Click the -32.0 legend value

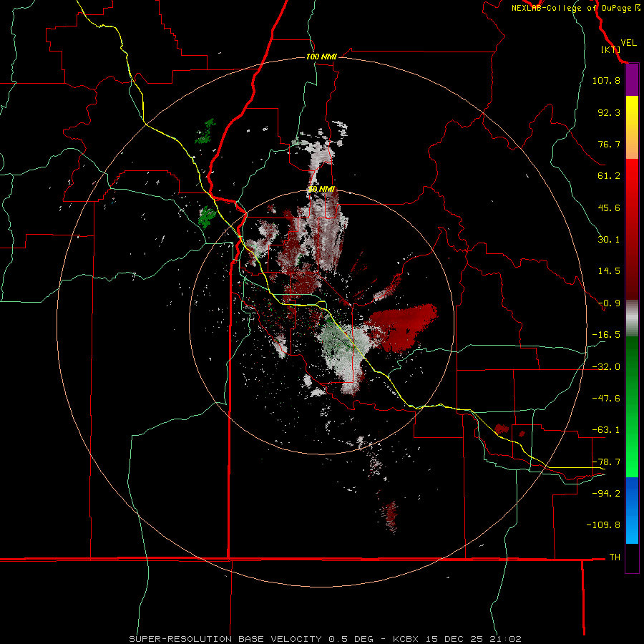tap(606, 367)
